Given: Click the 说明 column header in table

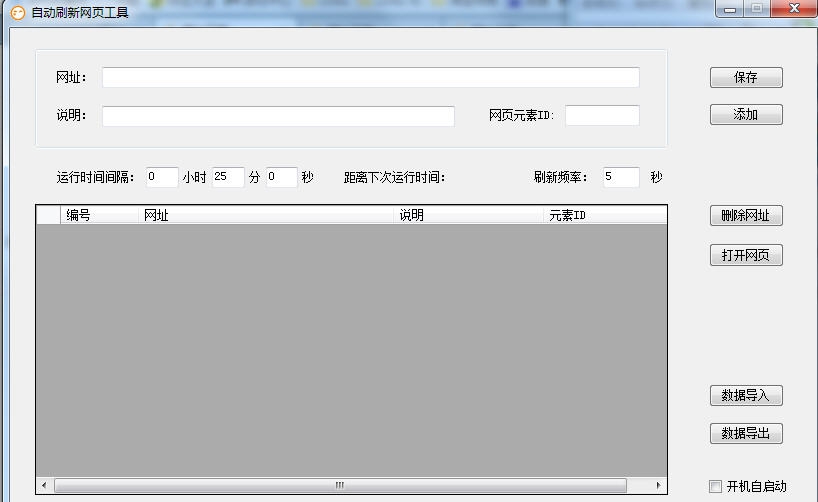Looking at the screenshot, I should click(468, 215).
